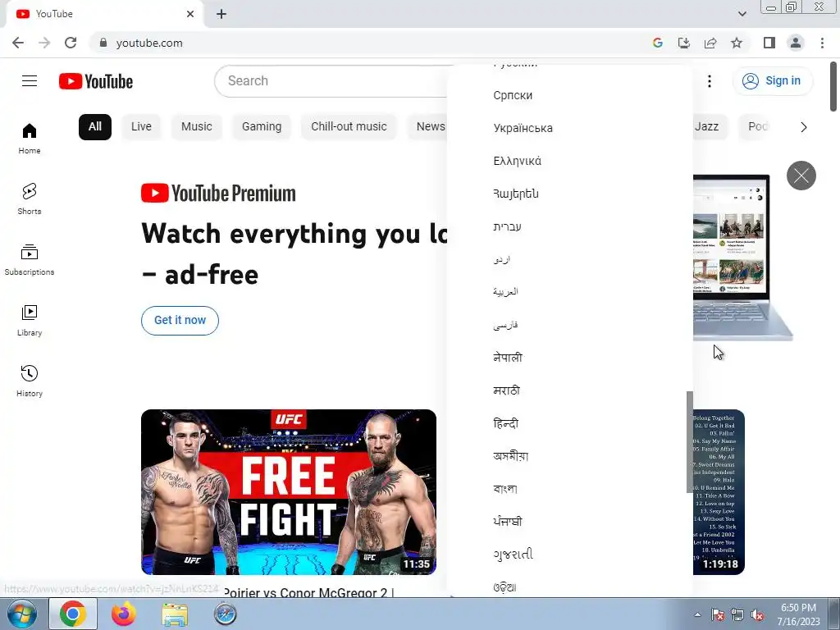Open the UFC Free Fight video thumbnail
The width and height of the screenshot is (840, 630).
[289, 492]
